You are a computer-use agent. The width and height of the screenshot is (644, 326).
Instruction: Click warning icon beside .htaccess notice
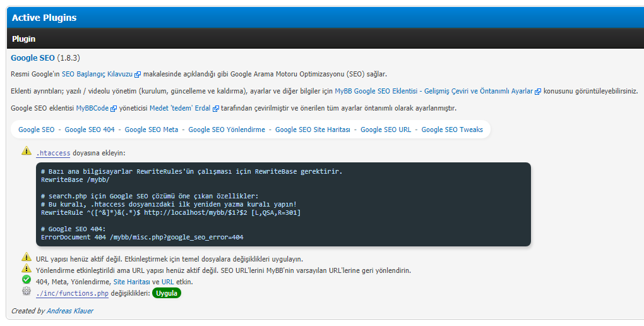[x=27, y=150]
